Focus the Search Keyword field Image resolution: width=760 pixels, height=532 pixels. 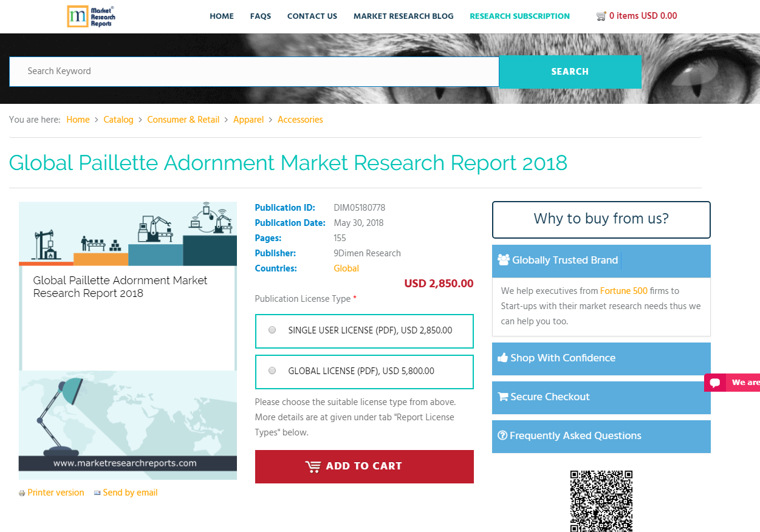254,72
